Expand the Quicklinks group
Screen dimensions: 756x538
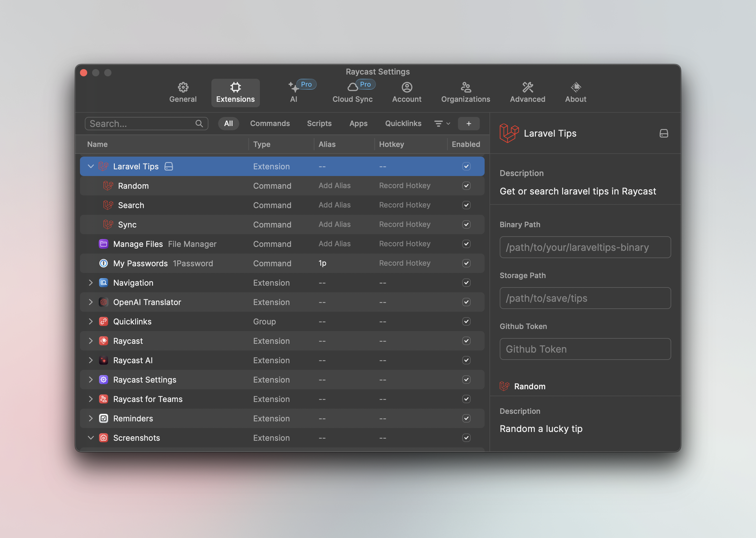pyautogui.click(x=90, y=321)
